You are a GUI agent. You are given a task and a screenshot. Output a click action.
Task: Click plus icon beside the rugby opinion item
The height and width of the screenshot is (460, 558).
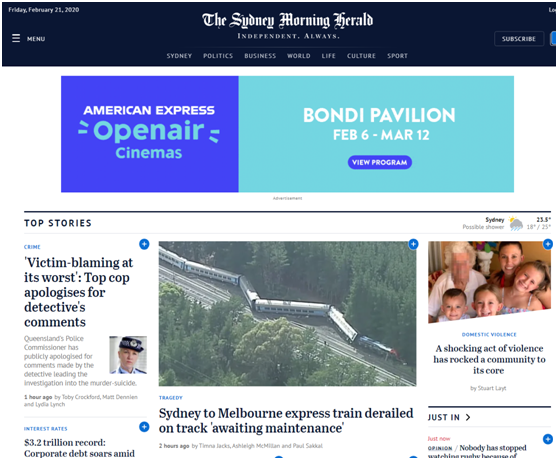pyautogui.click(x=548, y=439)
